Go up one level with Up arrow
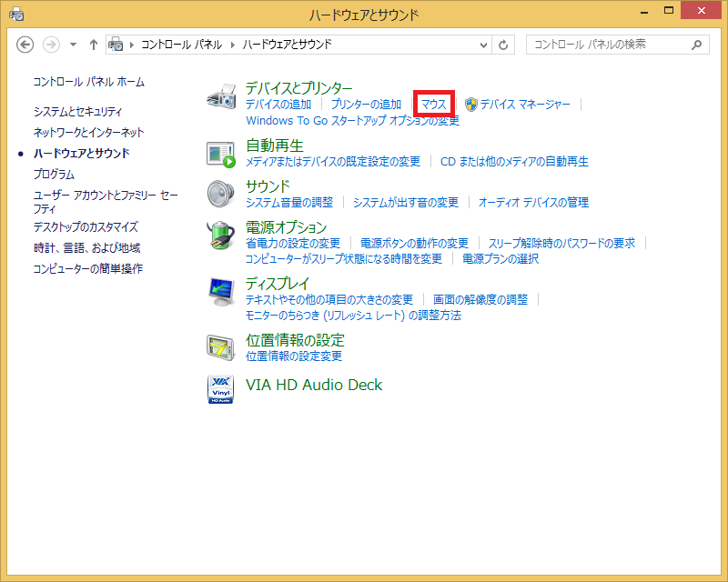Image resolution: width=728 pixels, height=582 pixels. (93, 45)
